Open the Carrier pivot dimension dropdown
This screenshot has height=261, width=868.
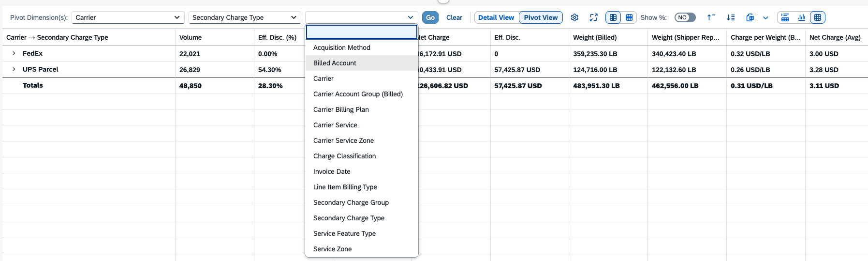pyautogui.click(x=128, y=17)
